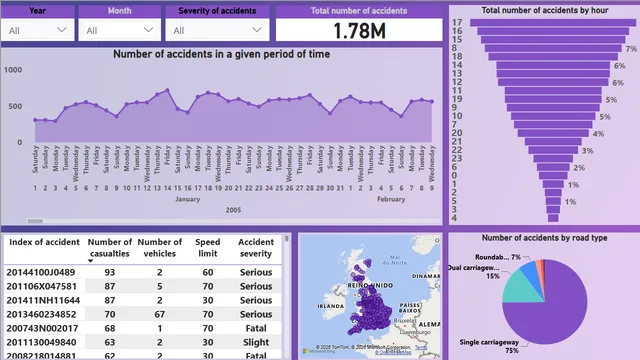Click the IRLANDA label on the map
The image size is (640, 360).
pyautogui.click(x=331, y=306)
